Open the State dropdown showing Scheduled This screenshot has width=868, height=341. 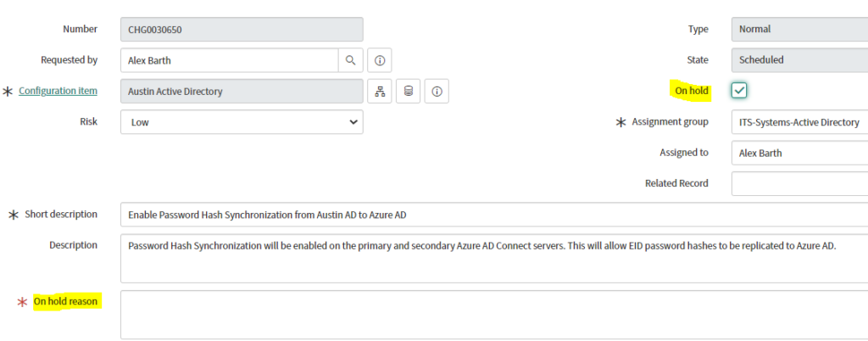[798, 60]
